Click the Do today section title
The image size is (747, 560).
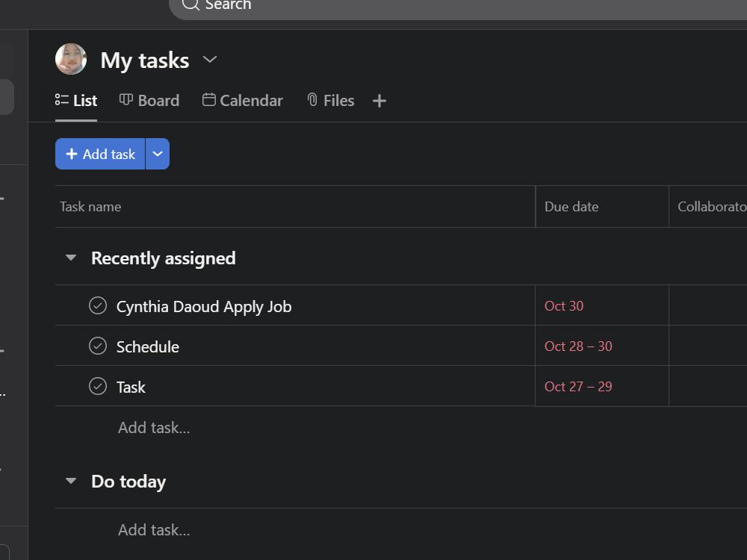(128, 482)
